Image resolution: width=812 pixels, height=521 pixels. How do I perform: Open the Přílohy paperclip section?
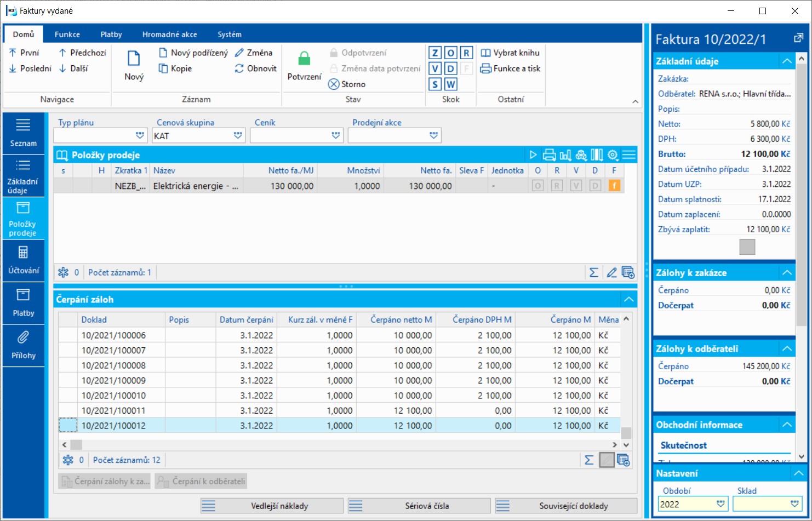click(24, 346)
